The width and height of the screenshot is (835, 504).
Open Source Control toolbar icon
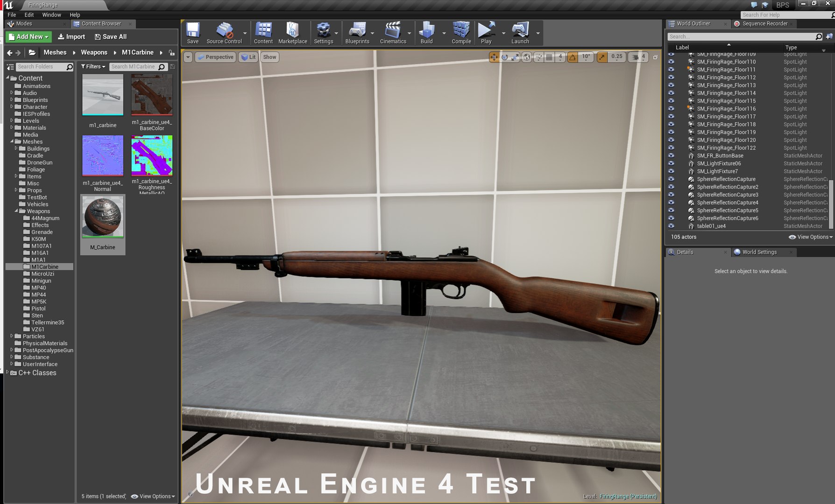(224, 33)
